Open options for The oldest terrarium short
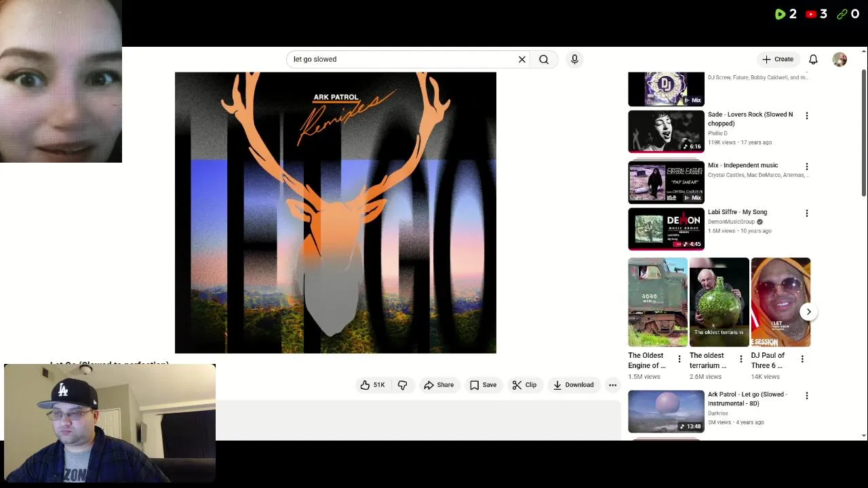Screen dimensions: 868x488 tap(741, 359)
